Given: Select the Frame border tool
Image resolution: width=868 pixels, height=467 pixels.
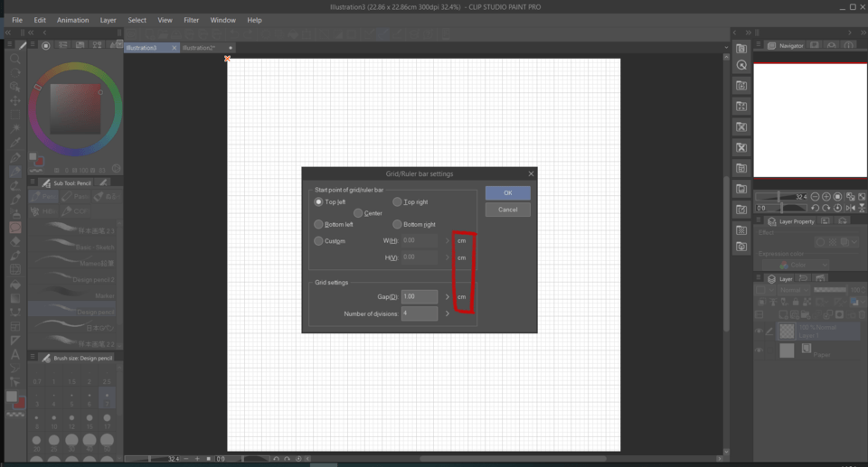Looking at the screenshot, I should pyautogui.click(x=15, y=326).
